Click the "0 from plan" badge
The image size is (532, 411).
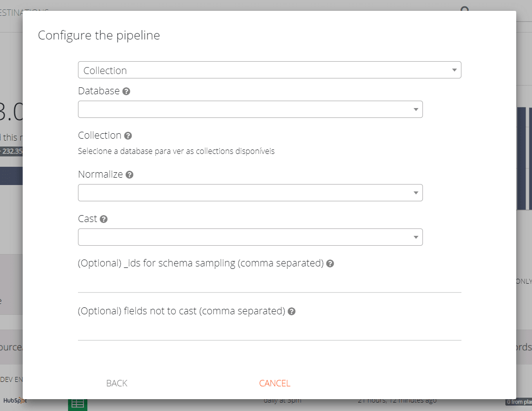pyautogui.click(x=518, y=402)
